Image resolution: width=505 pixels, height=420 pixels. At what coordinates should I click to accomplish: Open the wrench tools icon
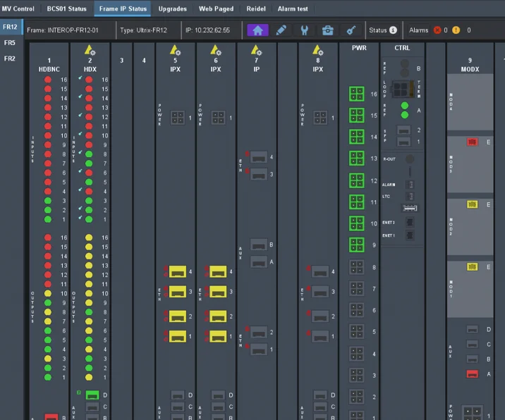click(304, 30)
